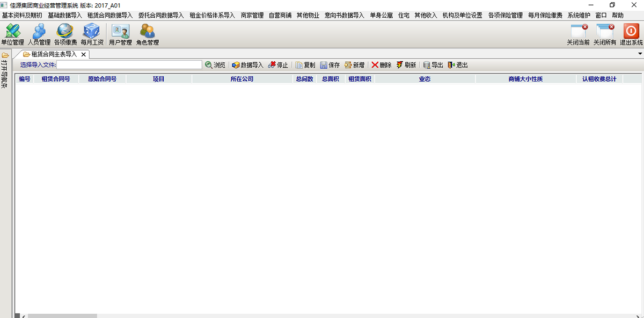This screenshot has width=644, height=318.
Task: Open the 每月保险缴费 menu
Action: (x=545, y=15)
